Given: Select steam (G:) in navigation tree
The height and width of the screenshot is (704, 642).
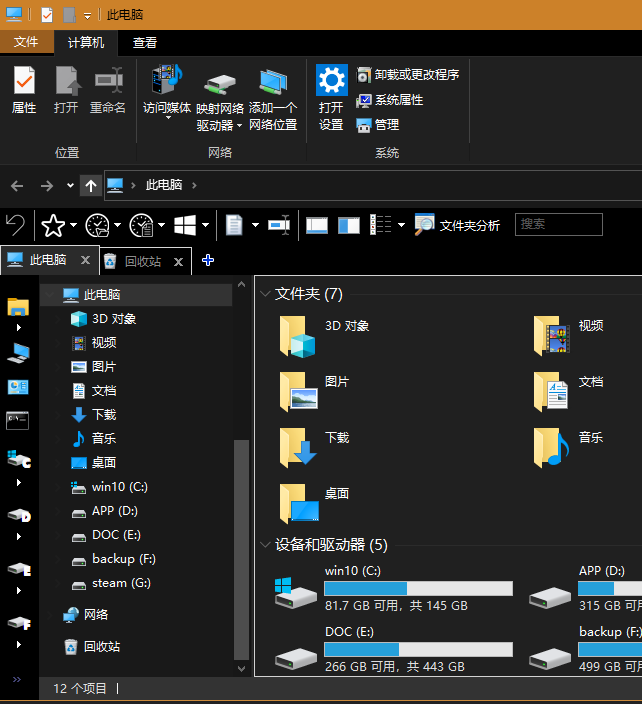Looking at the screenshot, I should point(121,583).
